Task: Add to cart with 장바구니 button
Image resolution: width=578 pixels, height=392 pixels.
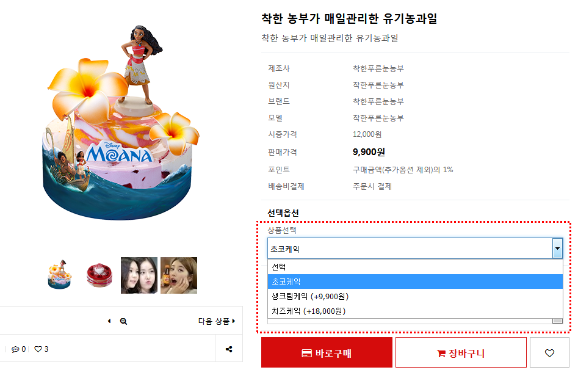Action: (461, 353)
